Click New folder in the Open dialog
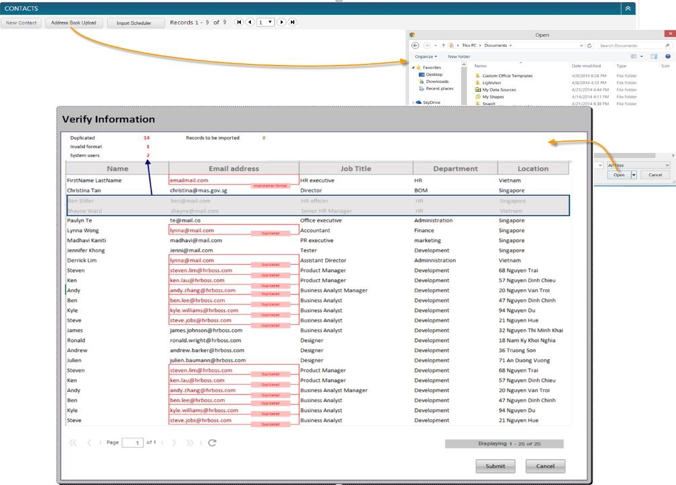The width and height of the screenshot is (676, 485). click(x=459, y=56)
